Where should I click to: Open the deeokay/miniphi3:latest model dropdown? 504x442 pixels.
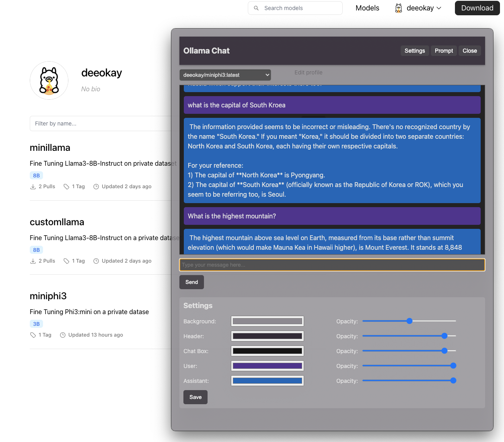pos(225,75)
